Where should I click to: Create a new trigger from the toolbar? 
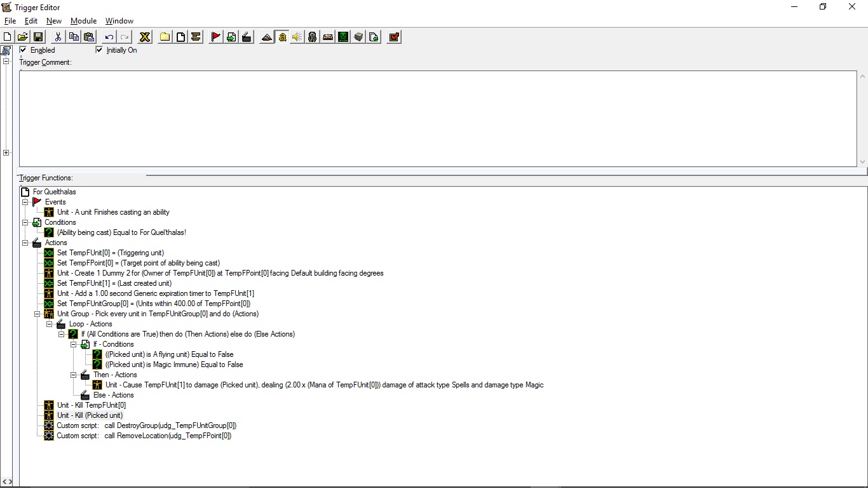tap(180, 37)
